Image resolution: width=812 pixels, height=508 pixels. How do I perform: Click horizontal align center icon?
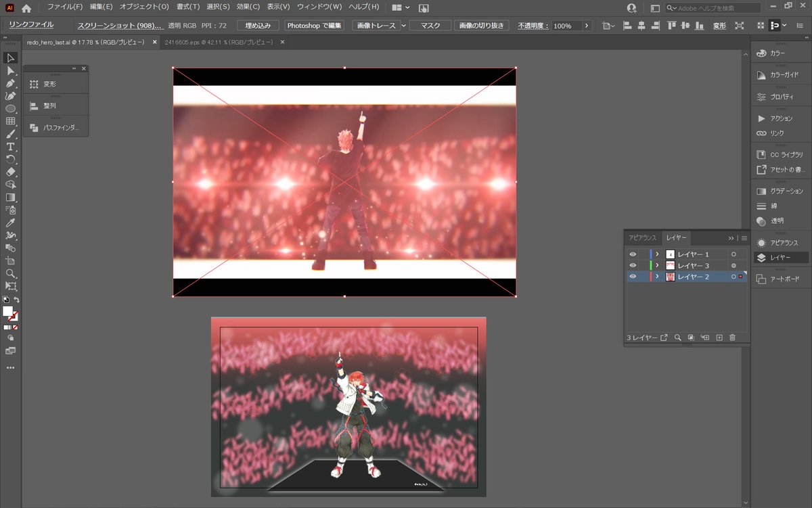point(641,26)
